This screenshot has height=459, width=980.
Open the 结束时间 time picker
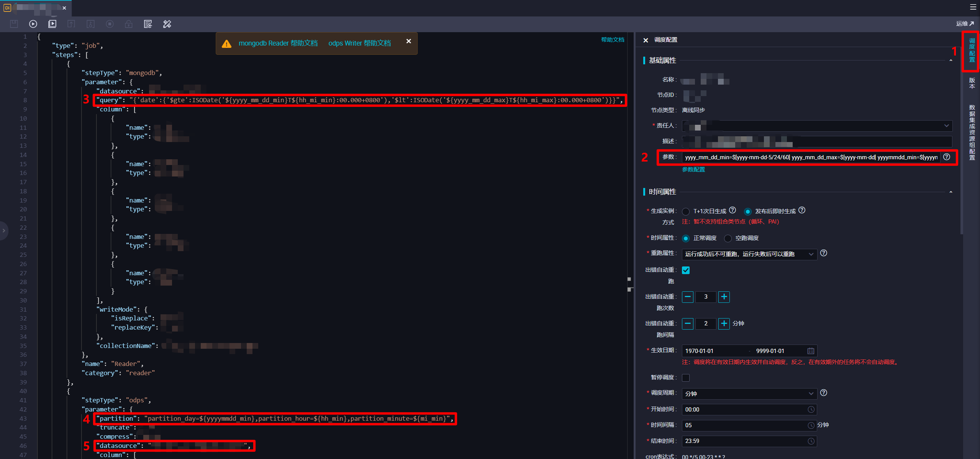(x=749, y=441)
